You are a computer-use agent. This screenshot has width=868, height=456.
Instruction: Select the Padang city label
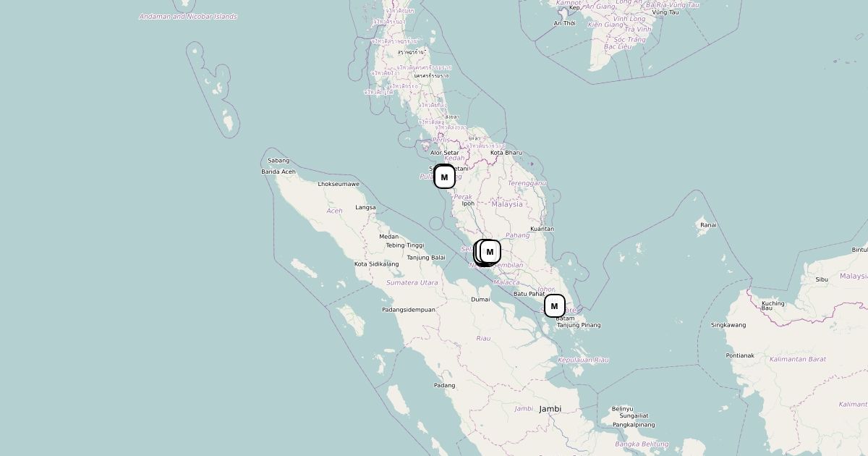coord(444,385)
